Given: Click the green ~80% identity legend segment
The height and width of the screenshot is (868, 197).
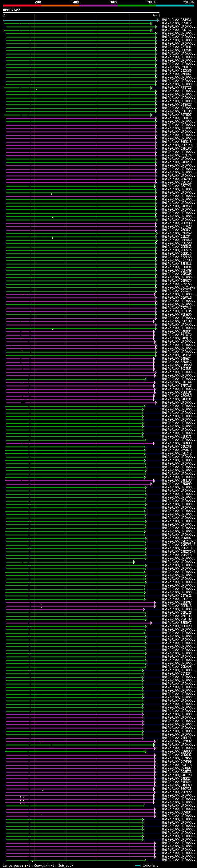Looking at the screenshot, I should point(137,6).
